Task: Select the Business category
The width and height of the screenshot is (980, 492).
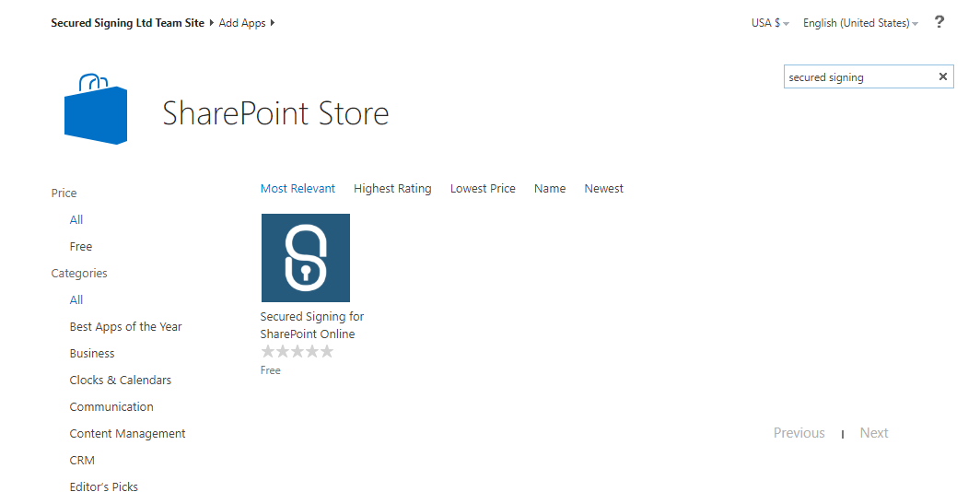Action: [x=92, y=354]
